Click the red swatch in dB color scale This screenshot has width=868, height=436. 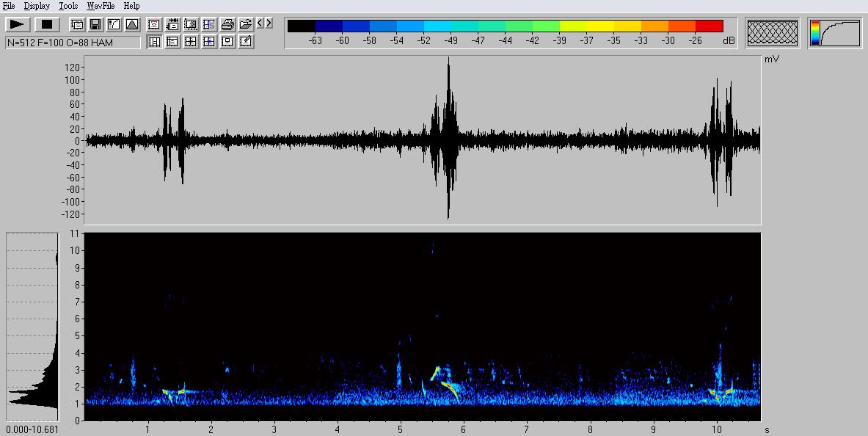click(709, 26)
